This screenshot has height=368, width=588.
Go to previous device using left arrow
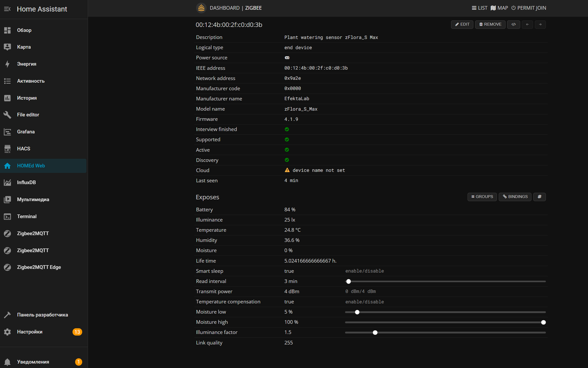click(527, 24)
